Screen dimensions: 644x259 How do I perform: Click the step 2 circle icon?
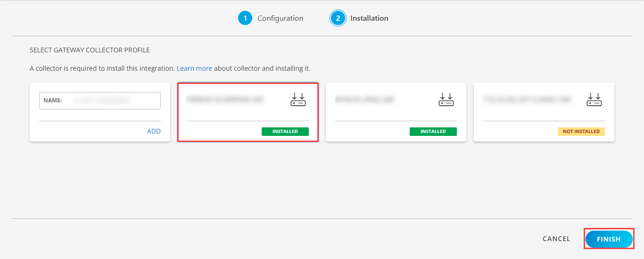[x=338, y=18]
